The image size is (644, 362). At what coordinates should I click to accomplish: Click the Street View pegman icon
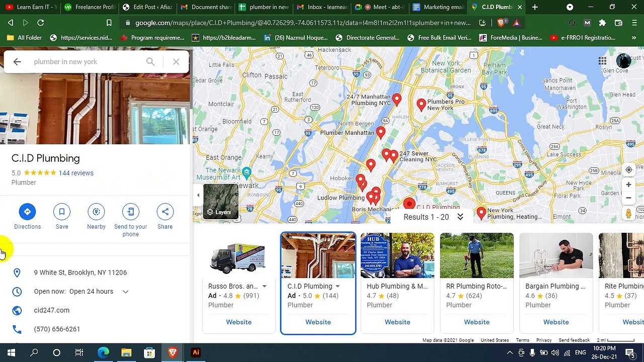(628, 214)
